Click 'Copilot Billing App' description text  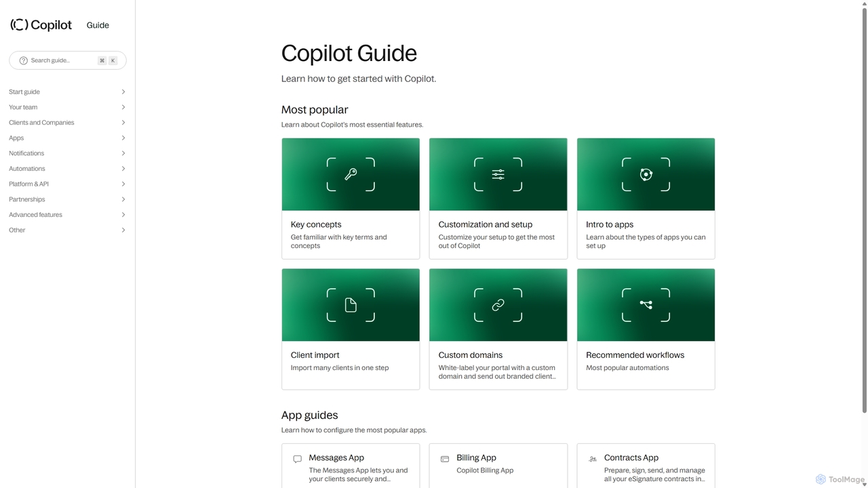[485, 470]
